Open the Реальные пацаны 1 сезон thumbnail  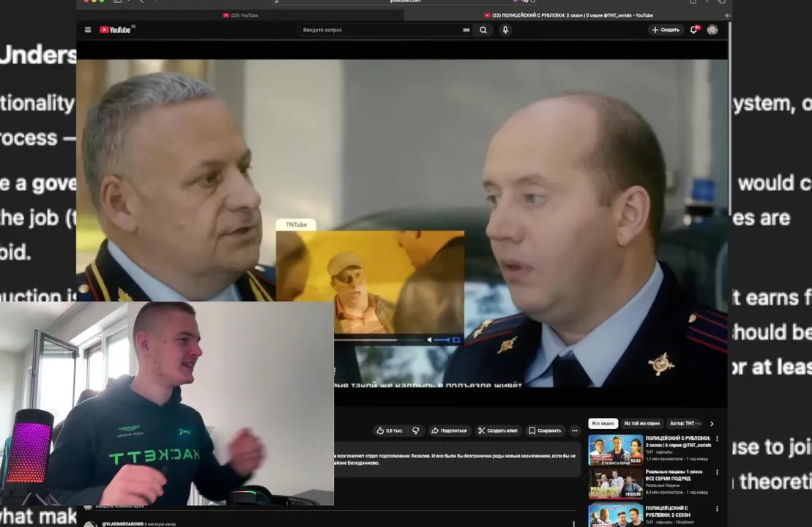tap(615, 483)
